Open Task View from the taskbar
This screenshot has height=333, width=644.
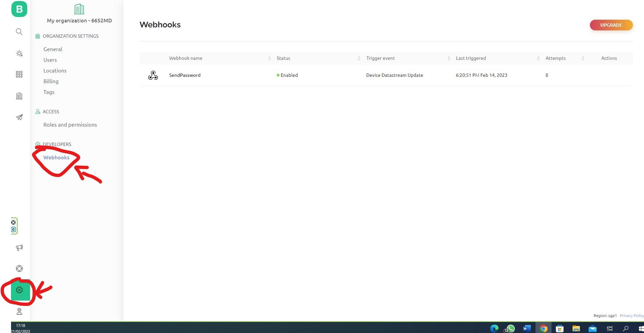pos(609,328)
